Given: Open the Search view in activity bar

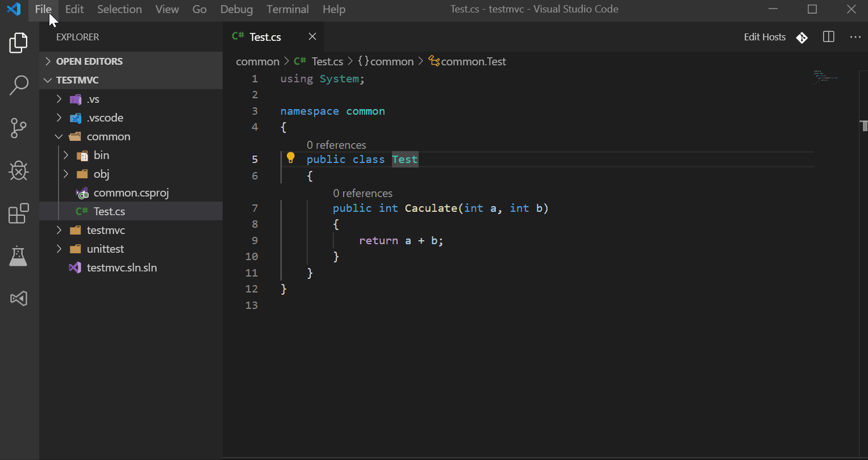Looking at the screenshot, I should tap(19, 85).
